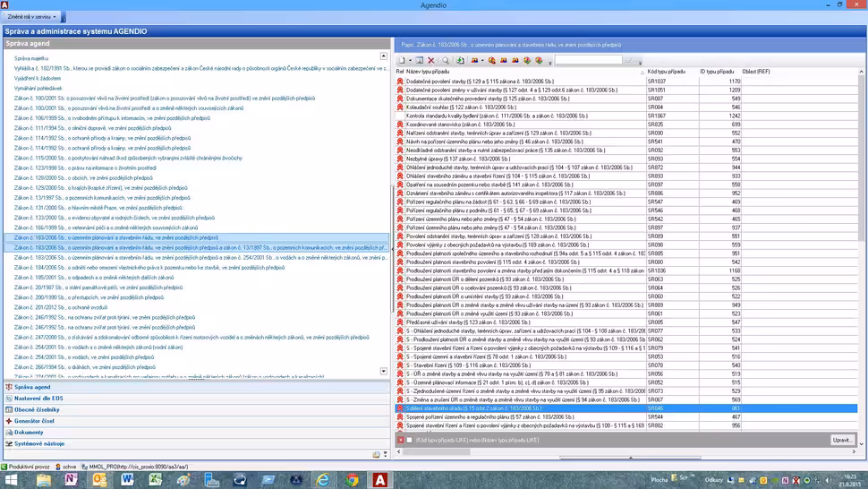Open the dropdown arrow beside the new icon
Image resolution: width=868 pixels, height=489 pixels.
(x=410, y=61)
